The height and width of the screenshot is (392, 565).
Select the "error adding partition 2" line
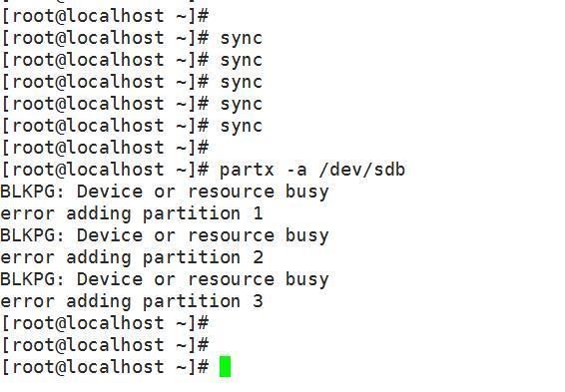pos(132,257)
